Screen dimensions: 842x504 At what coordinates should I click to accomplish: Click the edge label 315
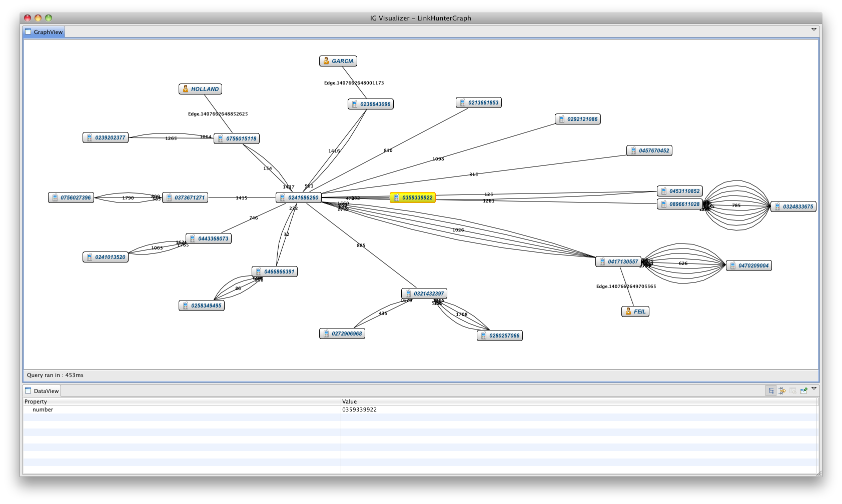coord(474,174)
